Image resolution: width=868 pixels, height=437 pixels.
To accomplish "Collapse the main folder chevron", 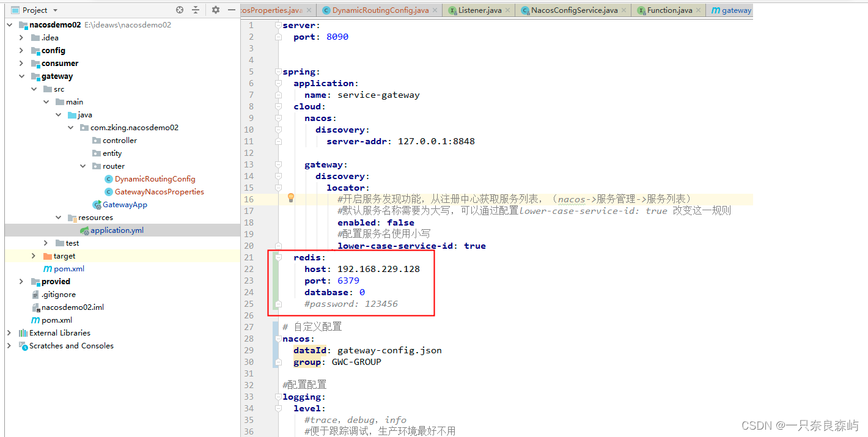I will 46,102.
